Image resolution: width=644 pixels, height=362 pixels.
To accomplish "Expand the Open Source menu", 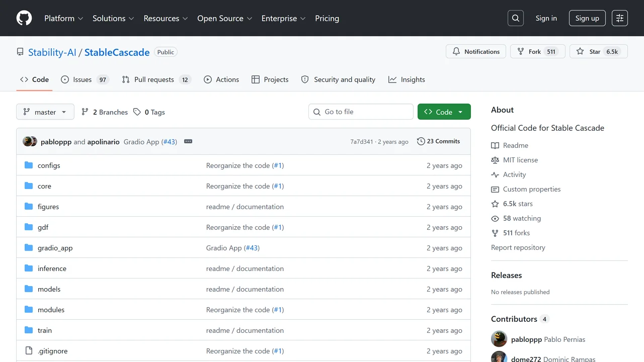I will 224,18.
